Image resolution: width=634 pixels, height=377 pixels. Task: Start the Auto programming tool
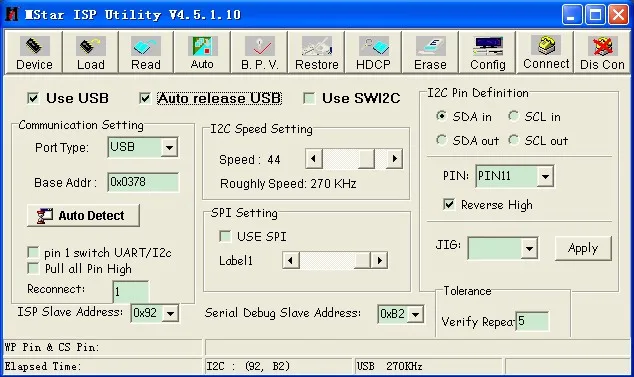tap(202, 53)
